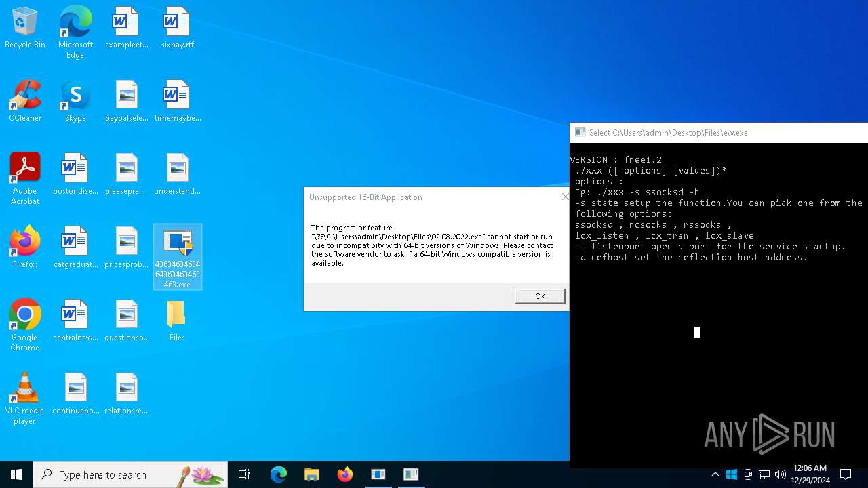The height and width of the screenshot is (488, 868).
Task: Click 'lcx_listen , lcx_tran , lcx_slave' console line
Action: (x=665, y=236)
